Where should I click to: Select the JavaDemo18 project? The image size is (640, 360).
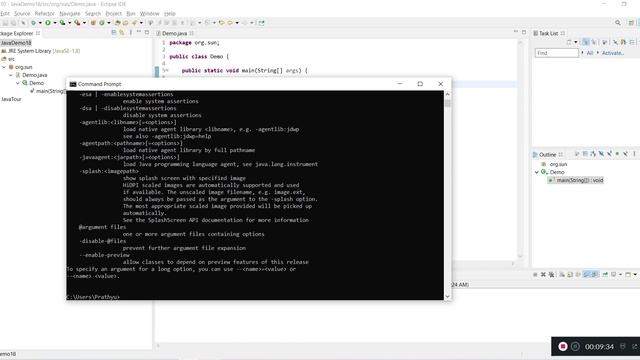pyautogui.click(x=16, y=42)
